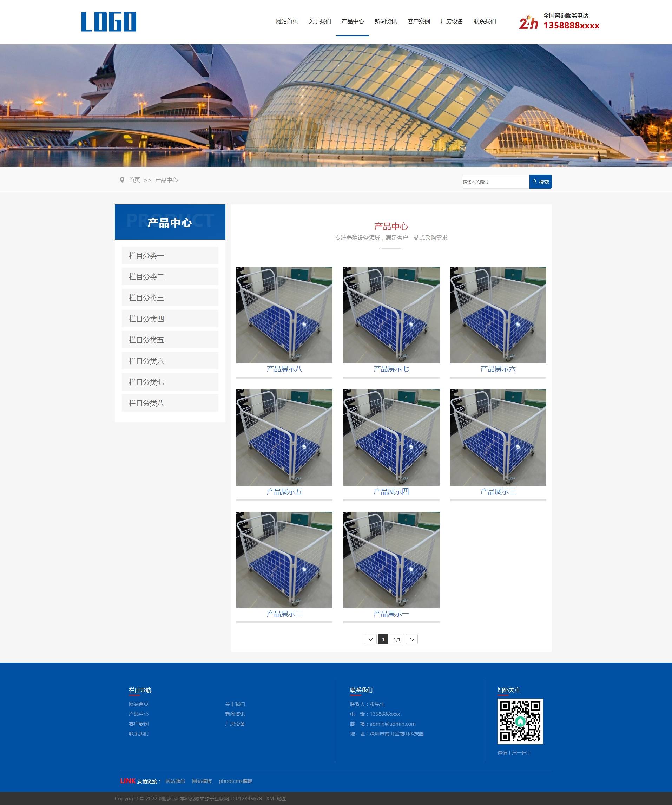Image resolution: width=672 pixels, height=805 pixels.
Task: Open the 关于我们 navigation menu
Action: [x=319, y=21]
